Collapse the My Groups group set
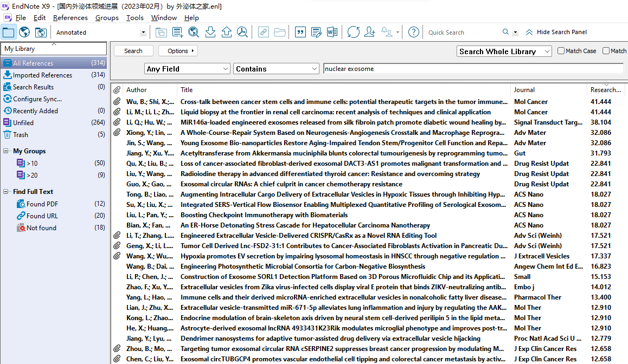This screenshot has width=628, height=364. pyautogui.click(x=5, y=151)
